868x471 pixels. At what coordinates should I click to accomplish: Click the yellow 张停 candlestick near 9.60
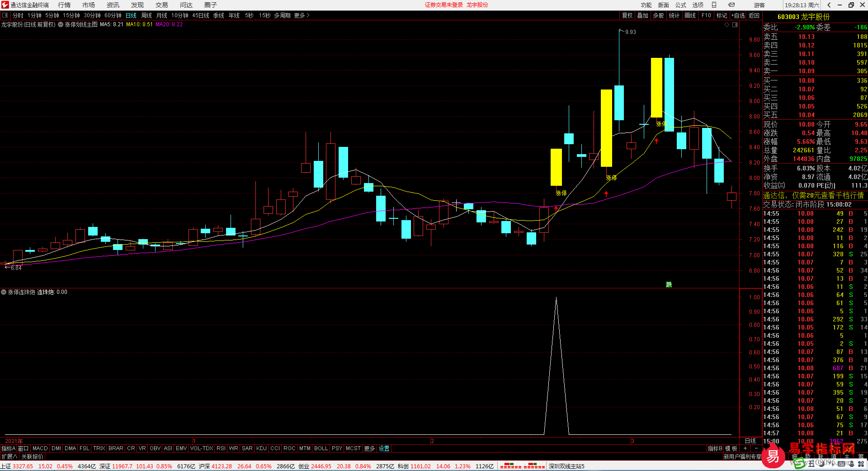coord(656,87)
